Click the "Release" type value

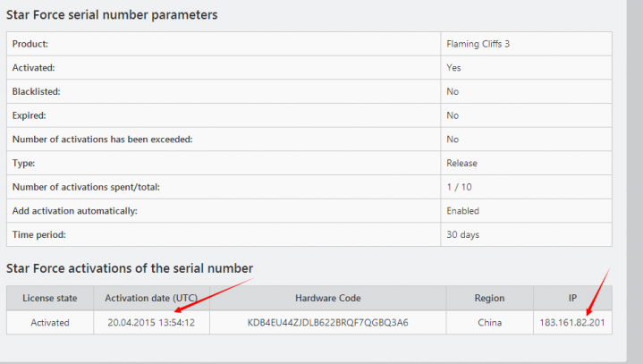461,164
